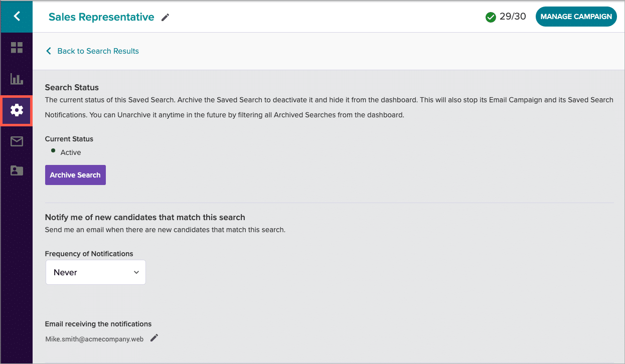Click the Sales Representative title text
This screenshot has width=625, height=364.
tap(101, 17)
